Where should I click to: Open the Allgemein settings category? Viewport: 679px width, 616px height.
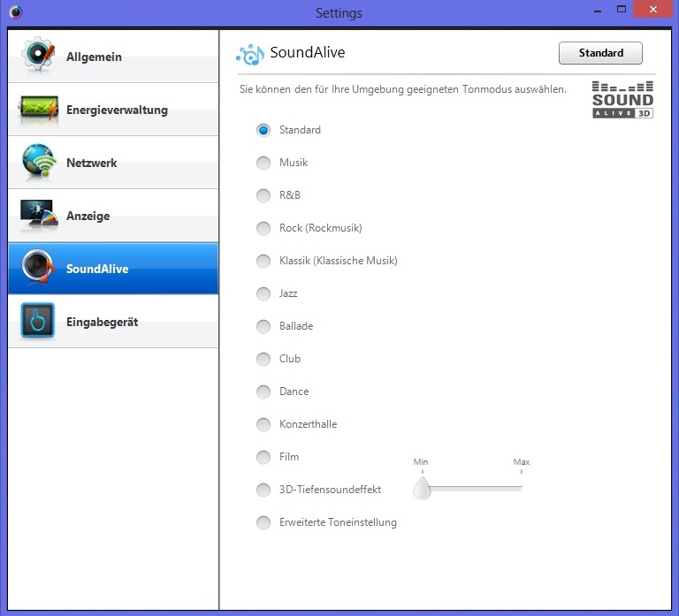pos(113,57)
